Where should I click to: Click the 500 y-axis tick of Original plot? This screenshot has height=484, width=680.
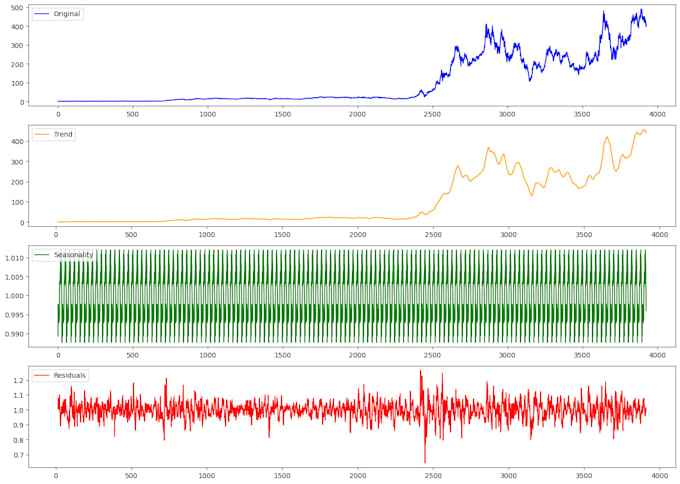(x=18, y=8)
